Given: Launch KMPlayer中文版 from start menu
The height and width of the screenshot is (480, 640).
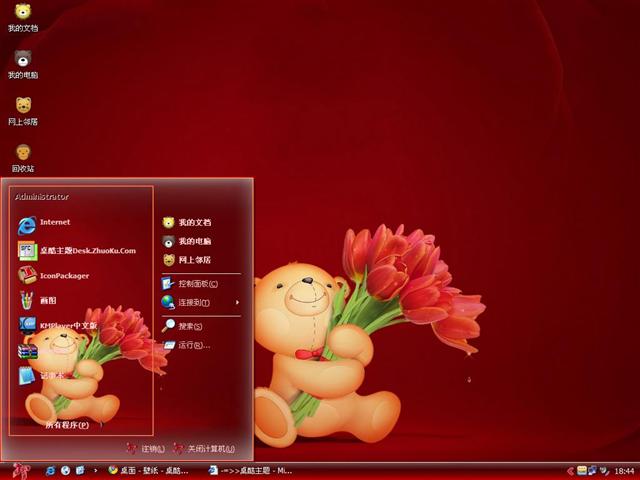Looking at the screenshot, I should coord(57,325).
